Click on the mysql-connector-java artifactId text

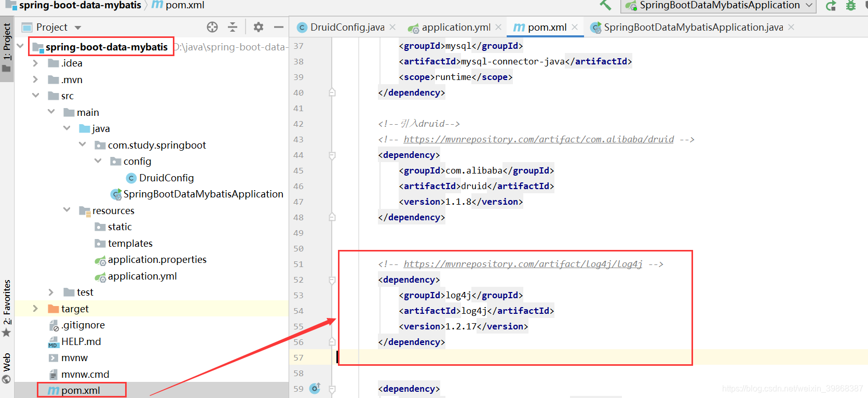click(512, 61)
